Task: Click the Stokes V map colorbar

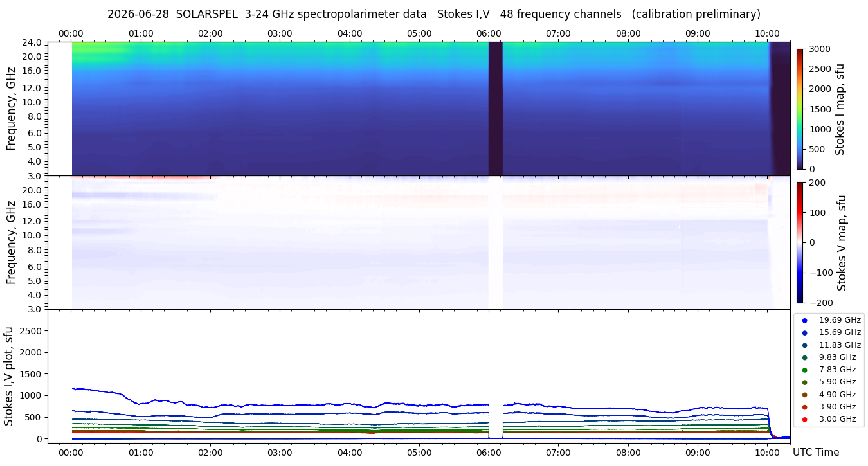Action: pos(800,242)
